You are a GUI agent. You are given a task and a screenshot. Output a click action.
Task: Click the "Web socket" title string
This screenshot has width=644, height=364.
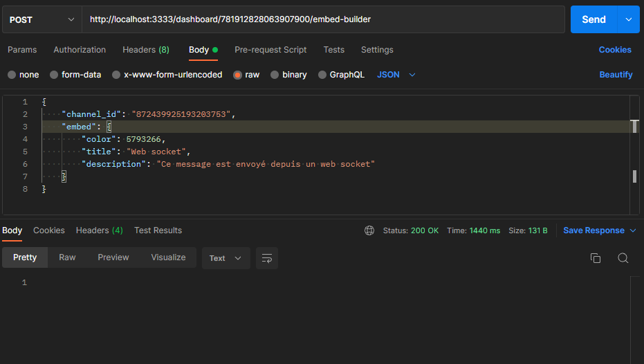pyautogui.click(x=156, y=152)
